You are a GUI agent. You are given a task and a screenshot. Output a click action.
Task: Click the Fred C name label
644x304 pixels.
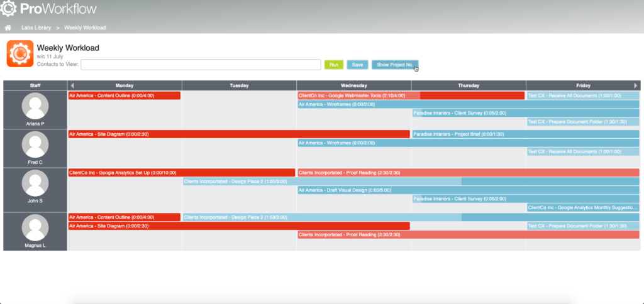click(x=35, y=163)
